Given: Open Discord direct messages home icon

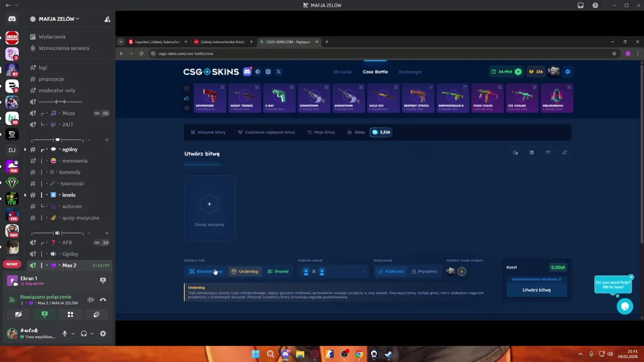Looking at the screenshot, I should point(12,19).
